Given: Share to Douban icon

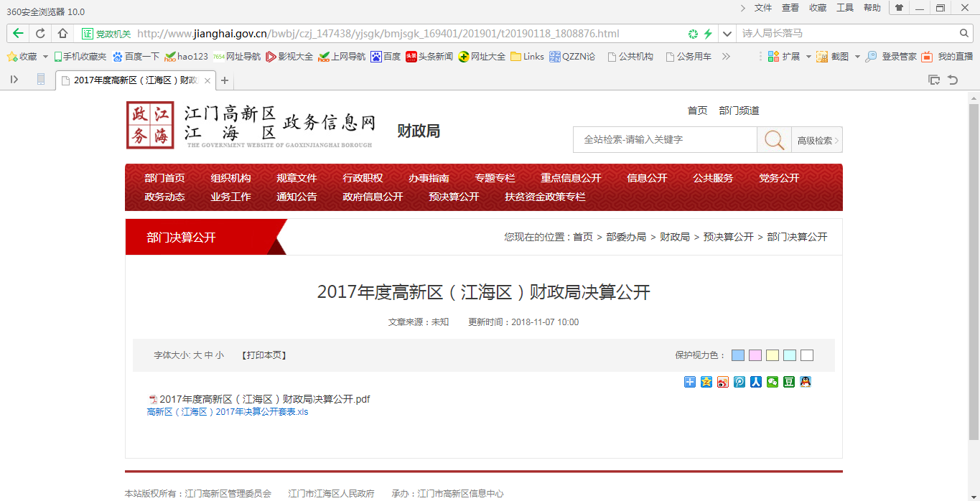Looking at the screenshot, I should pyautogui.click(x=789, y=382).
